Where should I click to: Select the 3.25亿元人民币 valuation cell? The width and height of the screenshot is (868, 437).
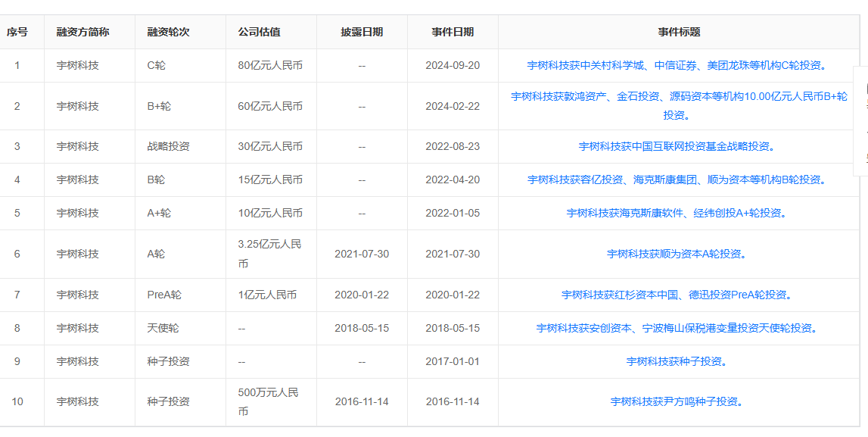pyautogui.click(x=269, y=254)
